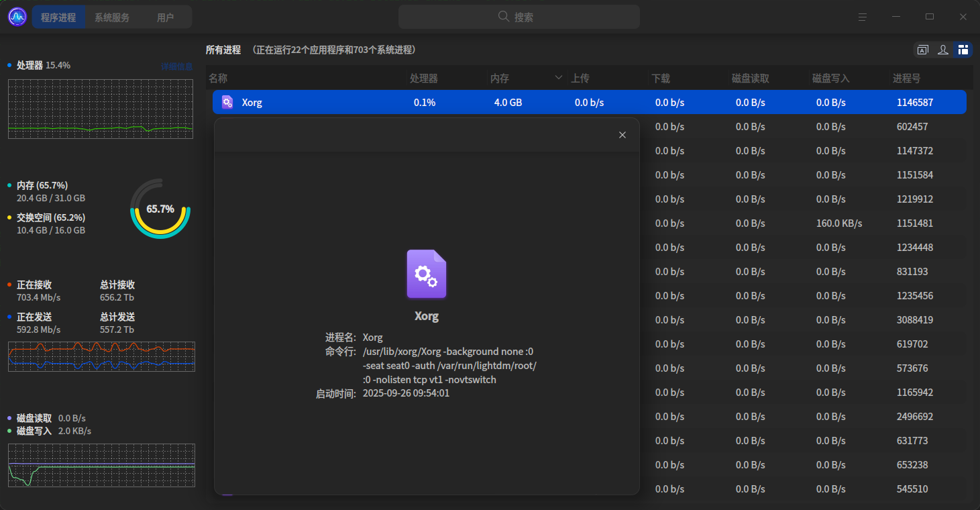Focus the 搜索 search field
Image resolution: width=980 pixels, height=510 pixels.
(519, 17)
